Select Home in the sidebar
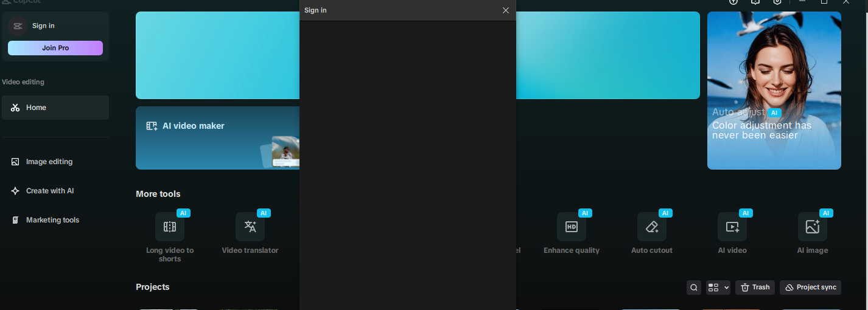 pos(55,108)
